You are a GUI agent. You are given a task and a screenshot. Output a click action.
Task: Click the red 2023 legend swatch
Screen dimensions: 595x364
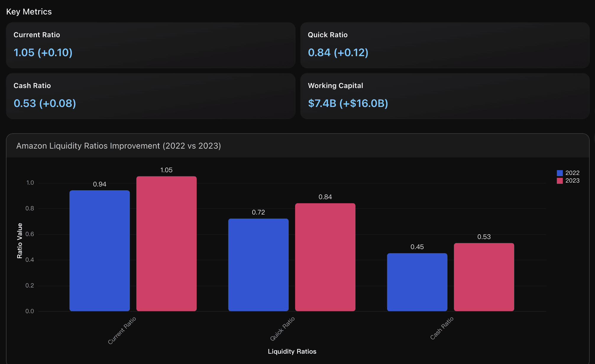click(x=560, y=181)
